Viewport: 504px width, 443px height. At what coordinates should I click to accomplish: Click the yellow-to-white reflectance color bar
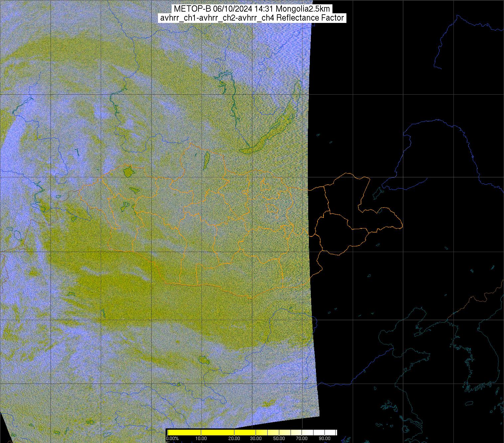(252, 432)
